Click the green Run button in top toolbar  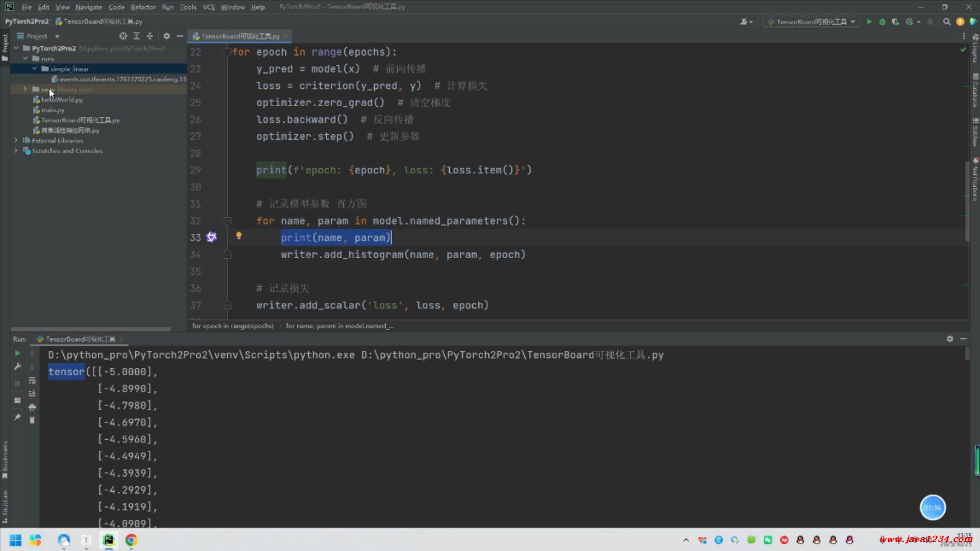(869, 21)
